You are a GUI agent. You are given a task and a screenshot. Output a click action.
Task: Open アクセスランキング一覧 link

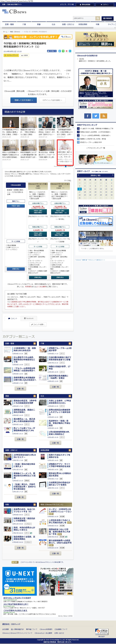(95, 148)
